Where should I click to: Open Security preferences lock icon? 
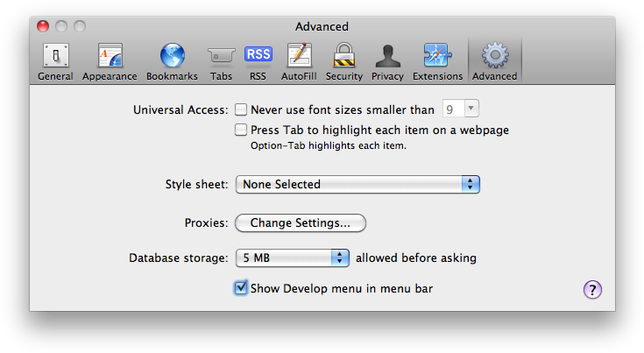344,61
